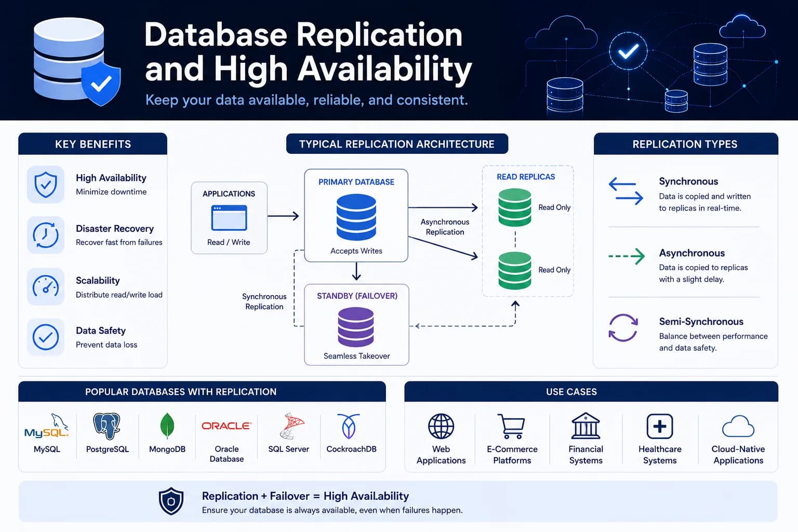Click the "Seamless Takeover" label
The height and width of the screenshot is (532, 798).
tap(356, 356)
